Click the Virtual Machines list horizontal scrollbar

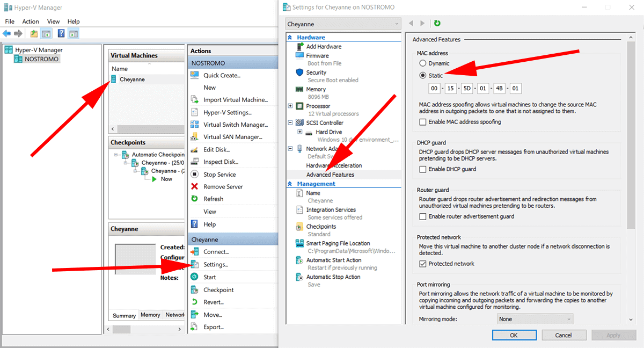coord(147,129)
